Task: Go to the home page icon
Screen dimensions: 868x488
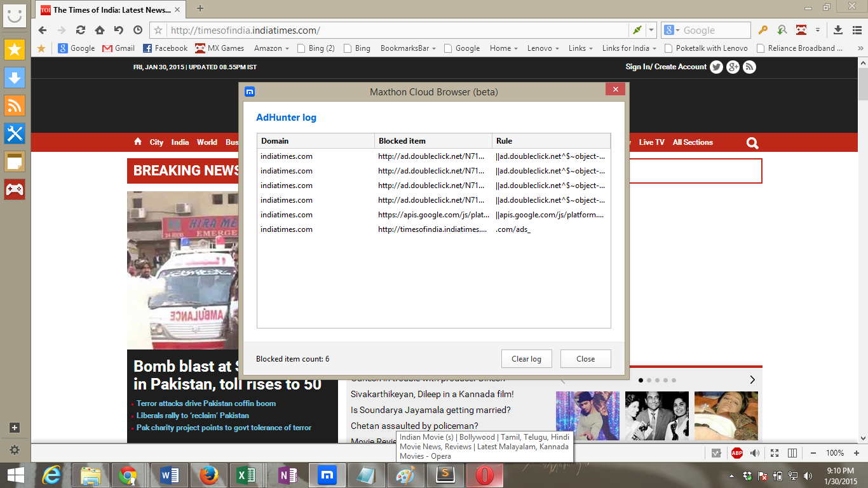Action: coord(100,30)
